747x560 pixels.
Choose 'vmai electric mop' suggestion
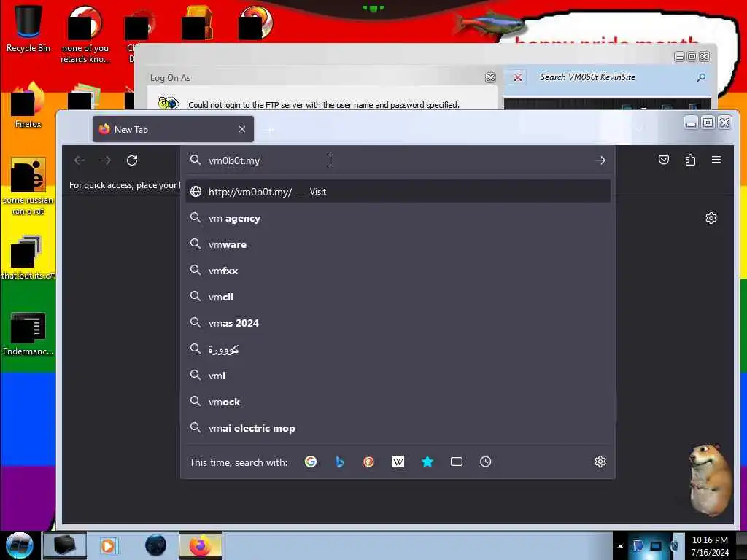coord(398,427)
